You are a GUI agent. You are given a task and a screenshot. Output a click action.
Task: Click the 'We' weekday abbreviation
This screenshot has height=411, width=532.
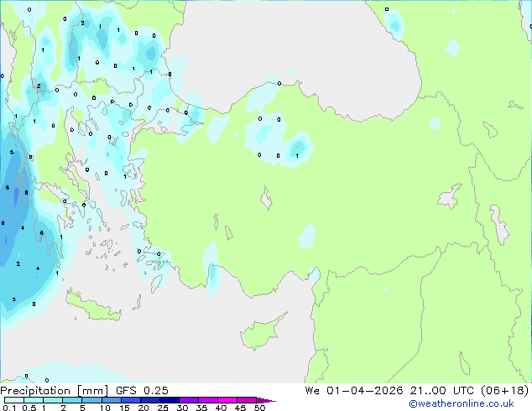[312, 391]
